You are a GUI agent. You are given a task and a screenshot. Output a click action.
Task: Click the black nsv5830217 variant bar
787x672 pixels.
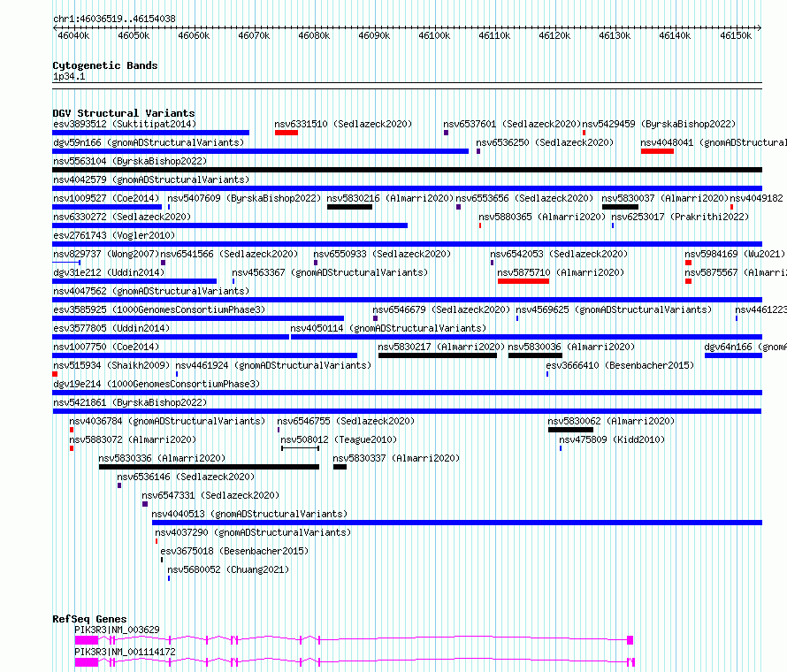(437, 355)
